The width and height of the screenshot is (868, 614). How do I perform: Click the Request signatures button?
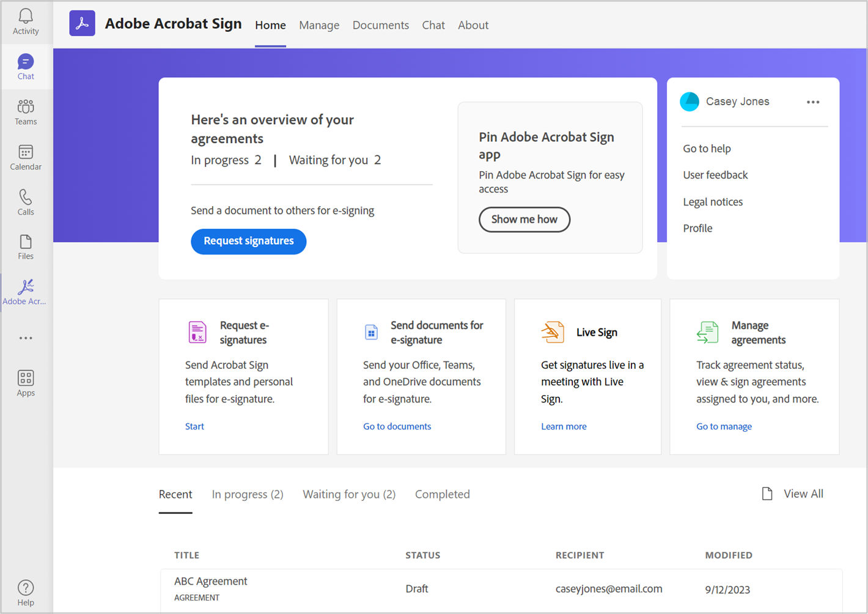coord(249,241)
